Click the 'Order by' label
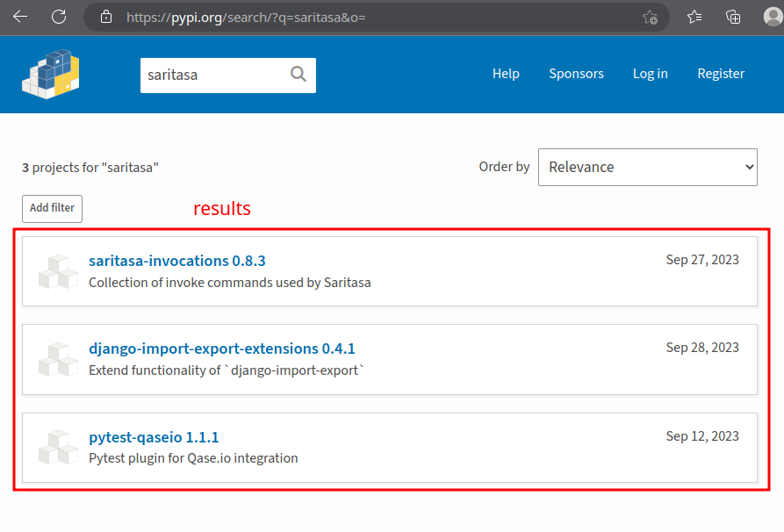 [x=504, y=167]
